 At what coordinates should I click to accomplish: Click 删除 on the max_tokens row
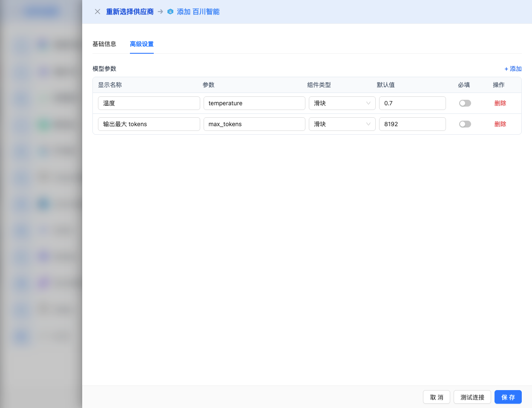coord(500,124)
